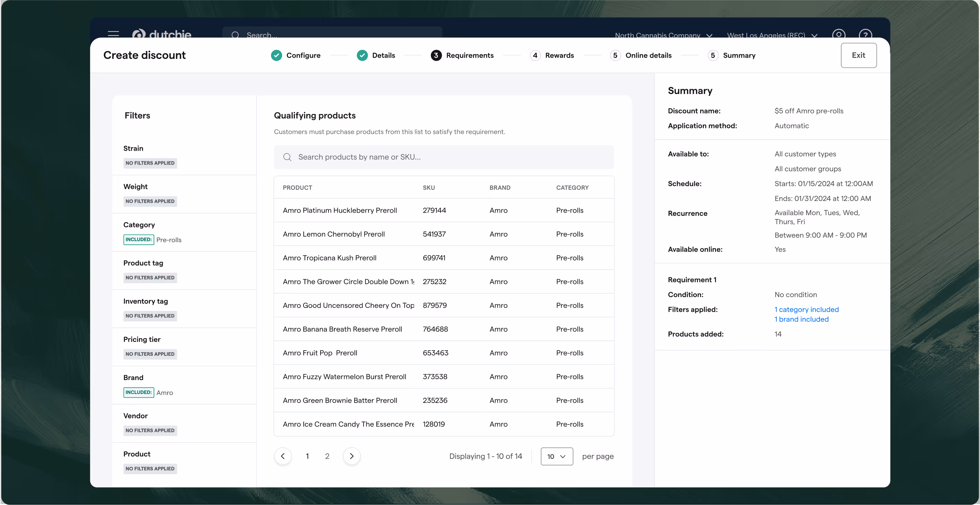Open the user profile icon
This screenshot has width=980, height=505.
point(838,35)
